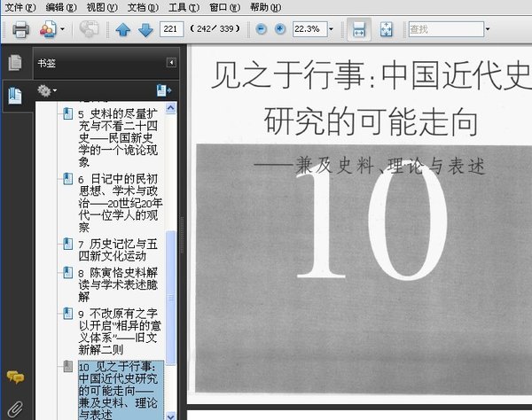The width and height of the screenshot is (532, 420).
Task: Select bookmark 6 日记中的民初思想
Action: click(x=120, y=203)
